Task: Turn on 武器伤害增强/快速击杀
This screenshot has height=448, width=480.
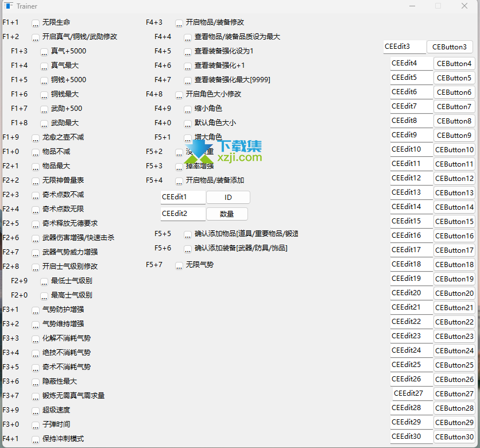Action: tap(36, 238)
